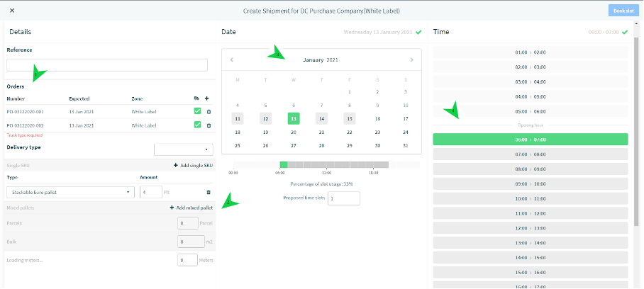Click the green segment on slot usage bar
This screenshot has width=644, height=289.
[x=284, y=164]
